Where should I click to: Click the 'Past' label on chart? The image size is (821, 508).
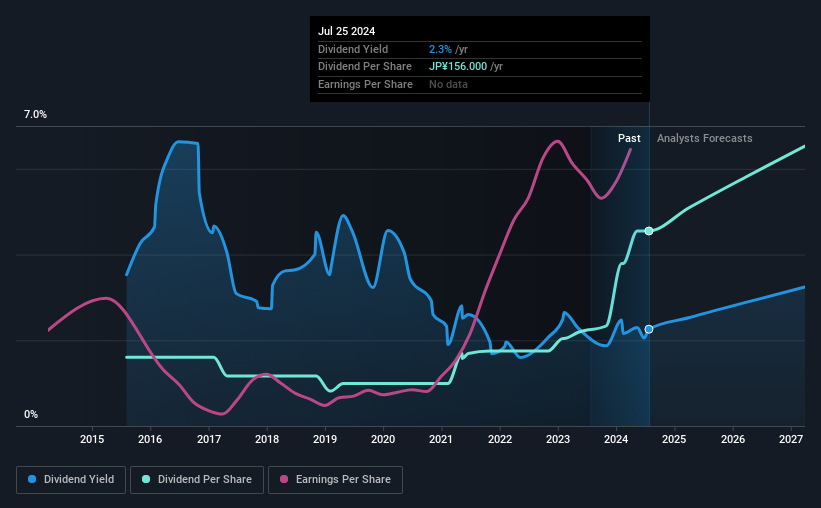(x=629, y=138)
